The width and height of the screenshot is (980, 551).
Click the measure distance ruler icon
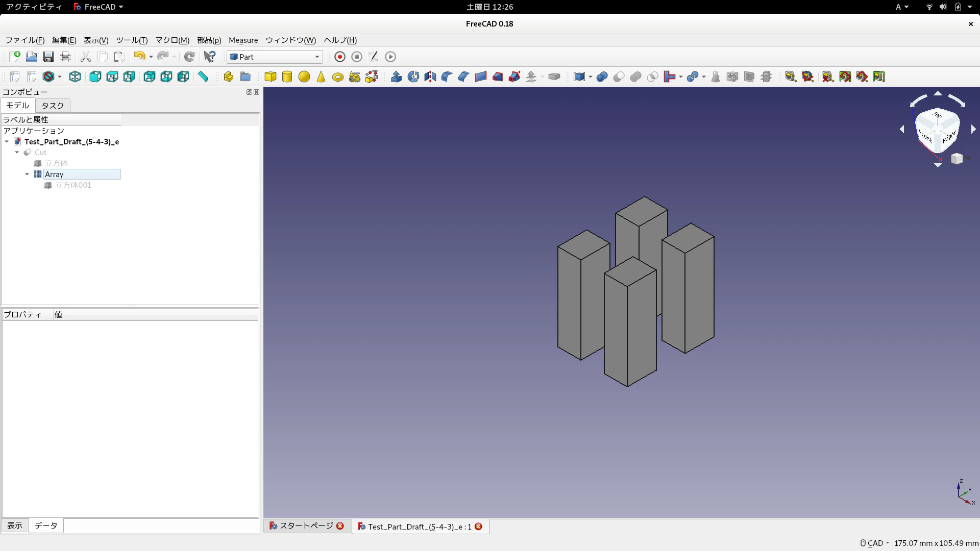click(203, 77)
